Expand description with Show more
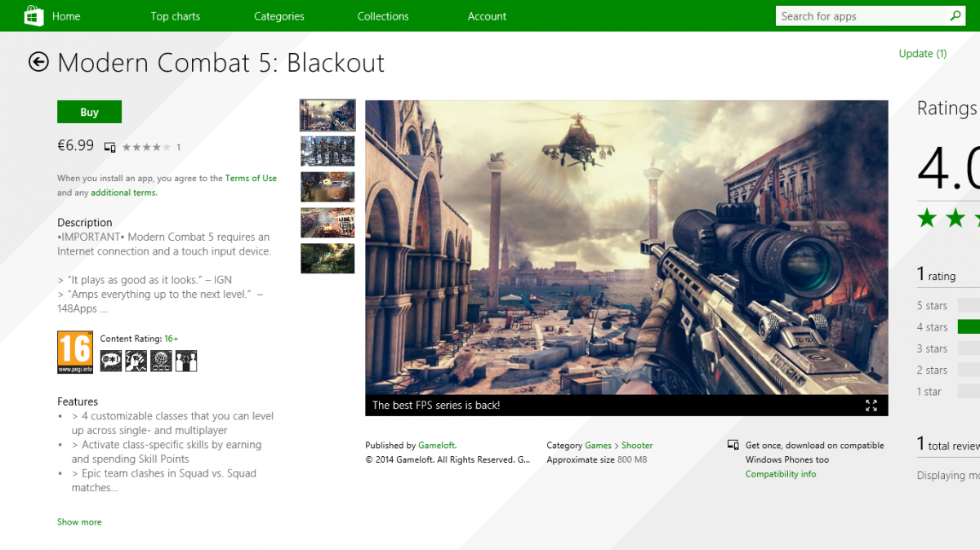Viewport: 980px width, 550px height. point(79,521)
